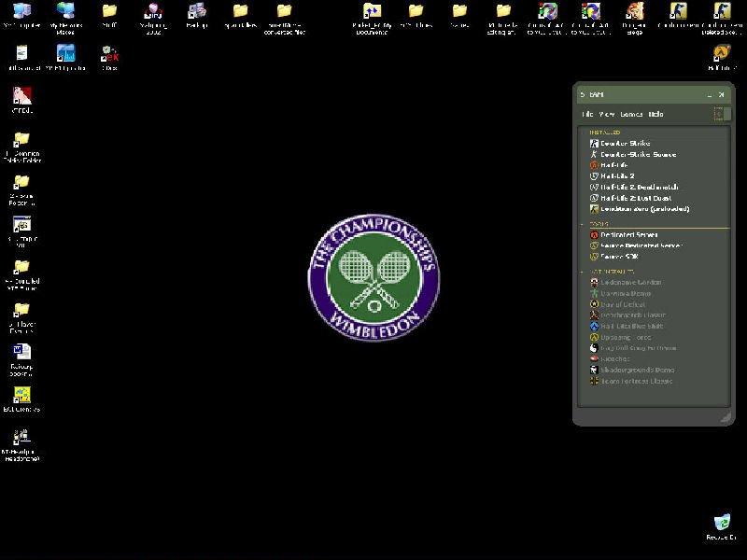Screen dimensions: 747x560
Task: Open the File menu in Steam
Action: pos(587,114)
